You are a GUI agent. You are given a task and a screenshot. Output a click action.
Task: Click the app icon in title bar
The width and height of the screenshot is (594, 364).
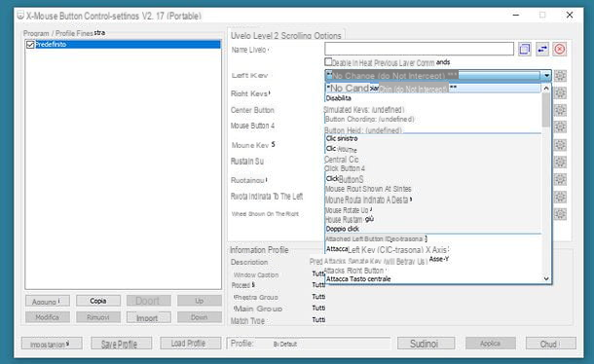click(x=20, y=16)
